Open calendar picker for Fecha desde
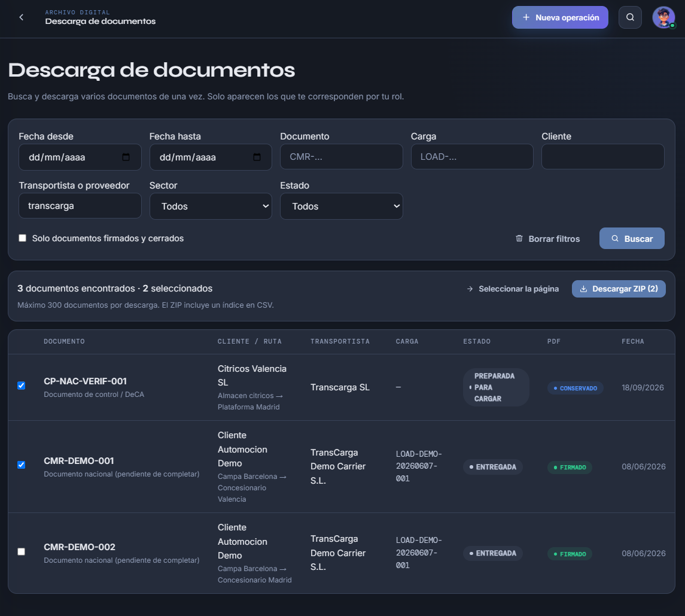 tap(126, 157)
